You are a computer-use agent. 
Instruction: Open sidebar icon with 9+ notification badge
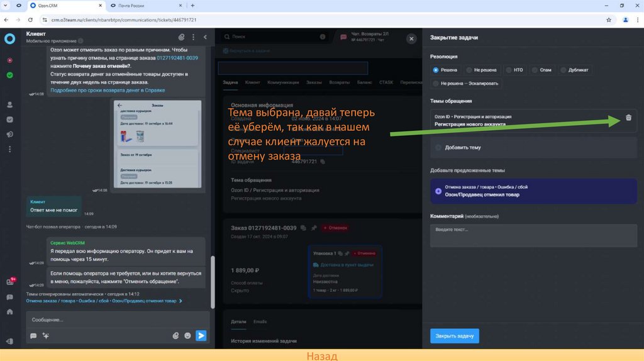(x=10, y=281)
